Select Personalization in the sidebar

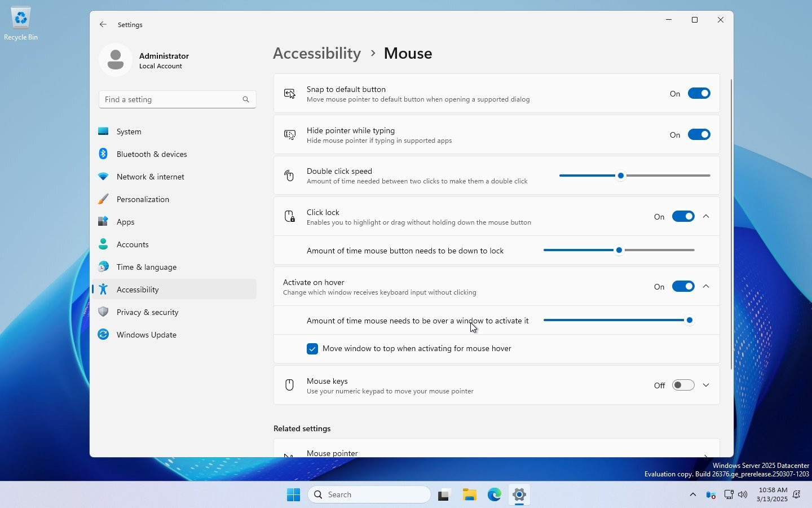coord(175,199)
